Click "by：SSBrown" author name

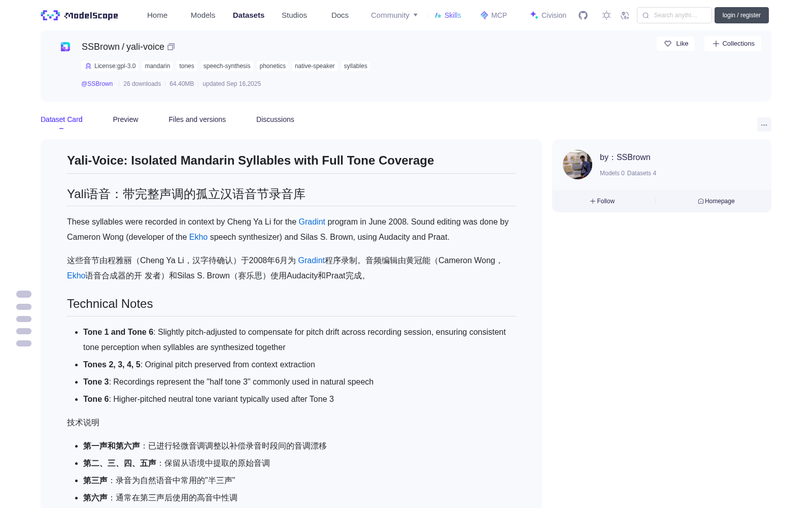(x=625, y=157)
